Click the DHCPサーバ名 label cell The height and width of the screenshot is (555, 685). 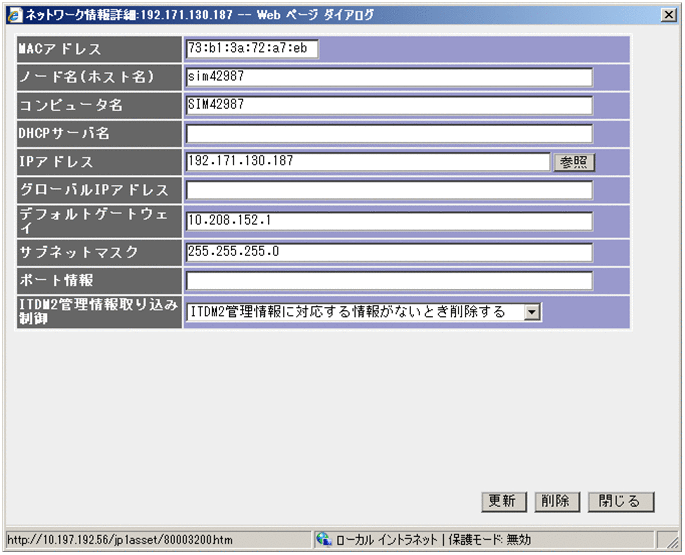(99, 134)
